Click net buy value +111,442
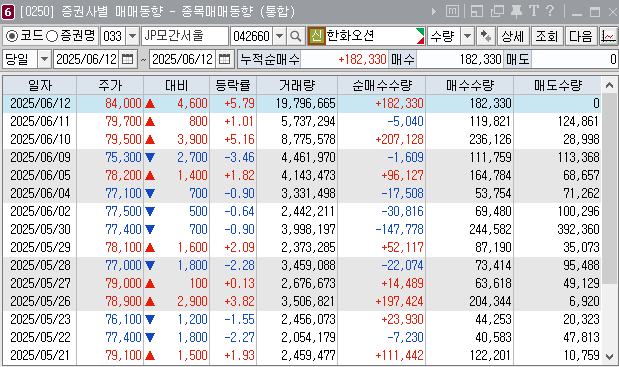The height and width of the screenshot is (367, 619). [x=399, y=356]
